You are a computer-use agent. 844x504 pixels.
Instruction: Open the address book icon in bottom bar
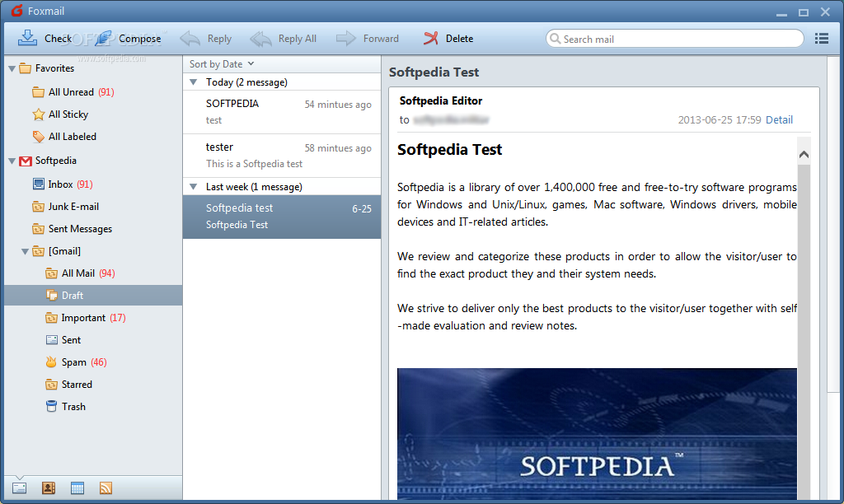(49, 488)
